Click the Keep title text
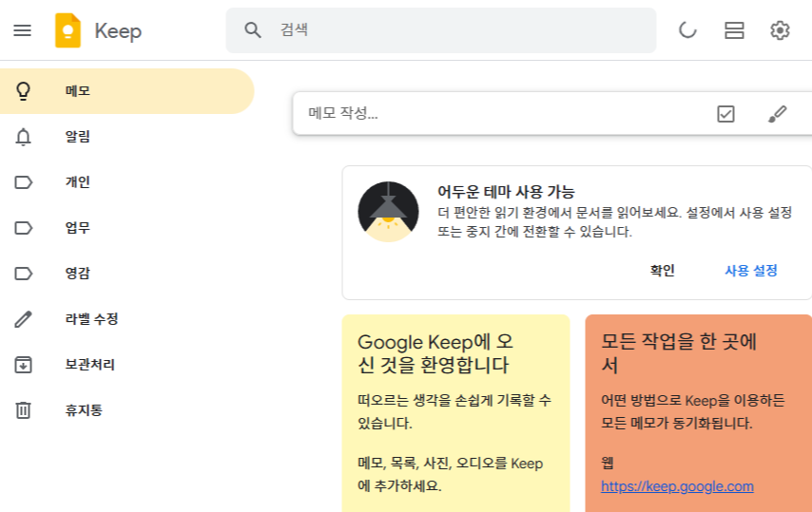Screen dimensions: 812x512 [x=118, y=31]
